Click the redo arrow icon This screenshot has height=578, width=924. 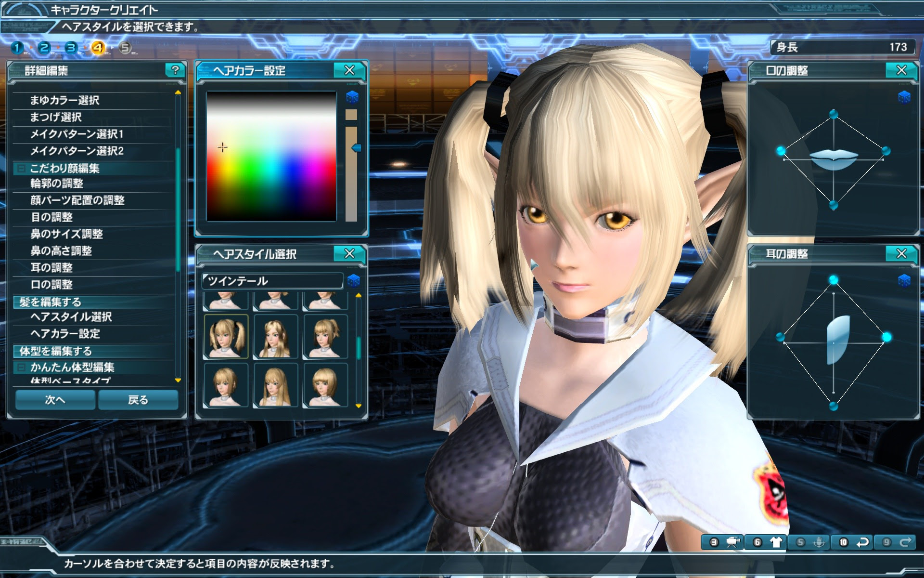point(906,542)
